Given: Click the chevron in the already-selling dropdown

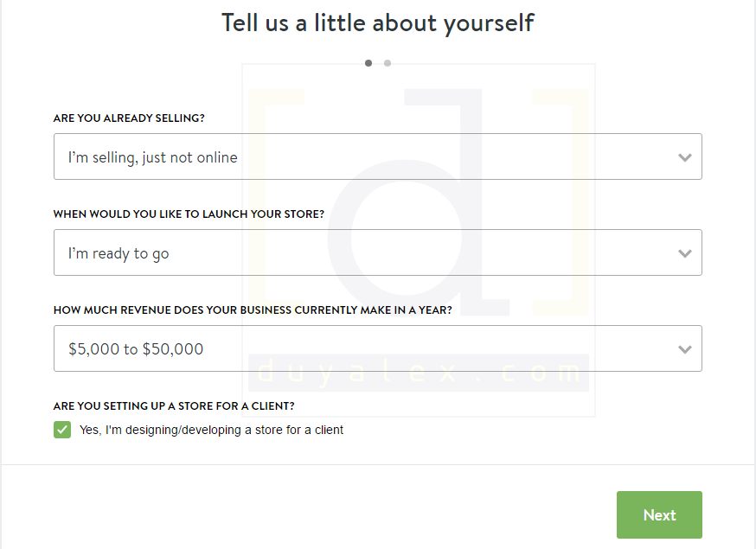Looking at the screenshot, I should 685,157.
